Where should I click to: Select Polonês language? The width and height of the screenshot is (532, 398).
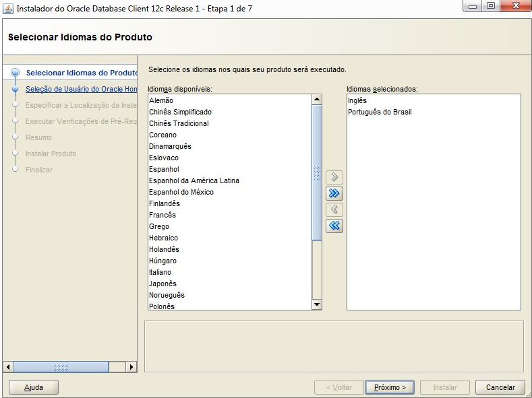(x=230, y=306)
